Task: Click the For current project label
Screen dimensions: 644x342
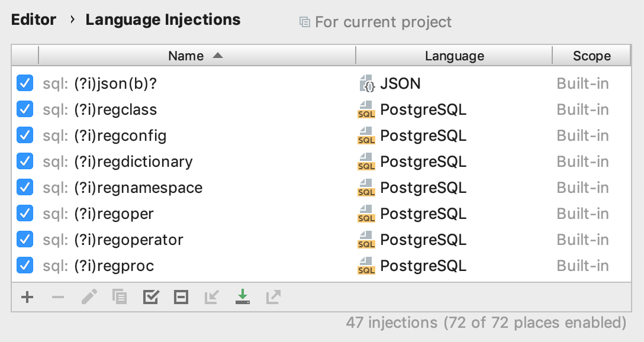Action: [x=382, y=22]
